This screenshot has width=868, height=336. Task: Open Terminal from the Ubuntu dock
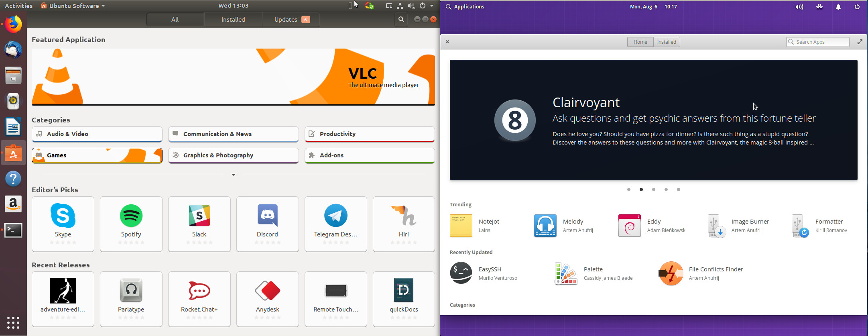pyautogui.click(x=13, y=230)
